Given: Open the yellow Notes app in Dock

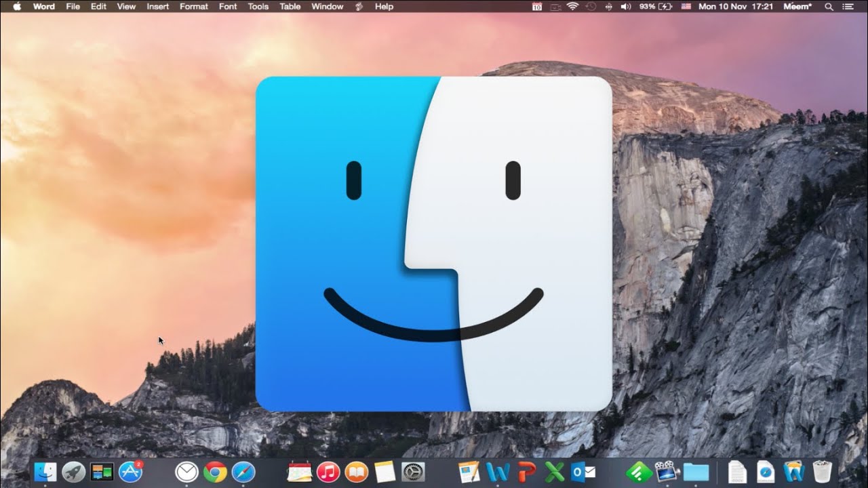Looking at the screenshot, I should coord(384,472).
